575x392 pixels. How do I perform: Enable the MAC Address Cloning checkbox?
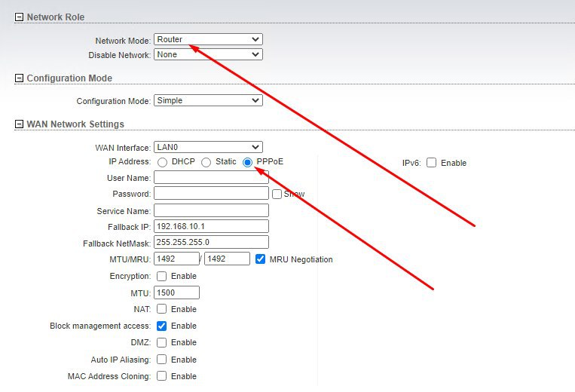click(x=161, y=376)
